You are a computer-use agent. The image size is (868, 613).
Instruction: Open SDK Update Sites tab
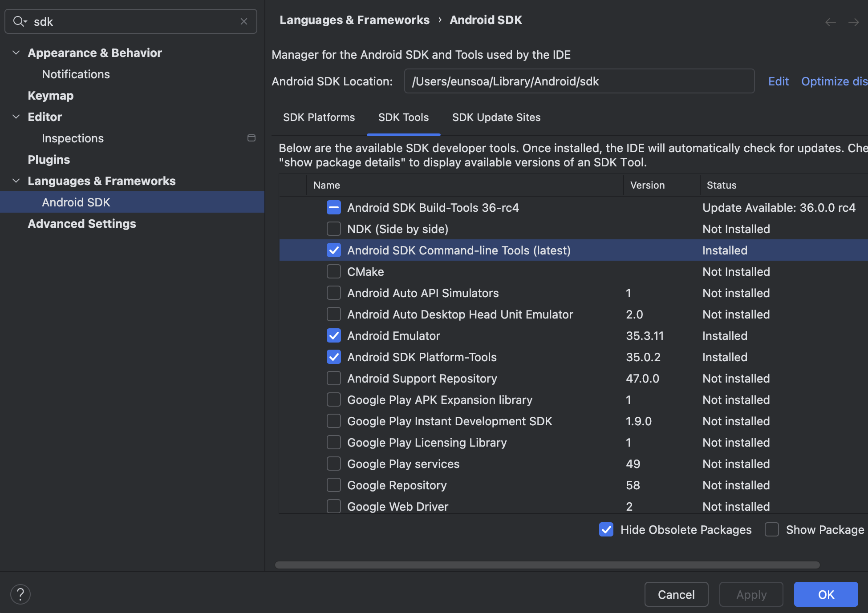pos(496,117)
